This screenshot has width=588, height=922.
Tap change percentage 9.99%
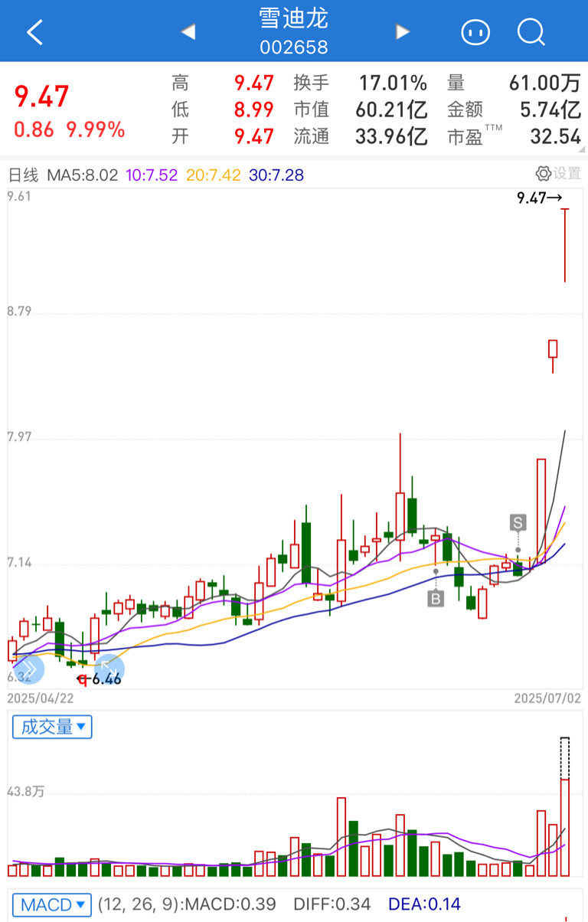point(96,130)
